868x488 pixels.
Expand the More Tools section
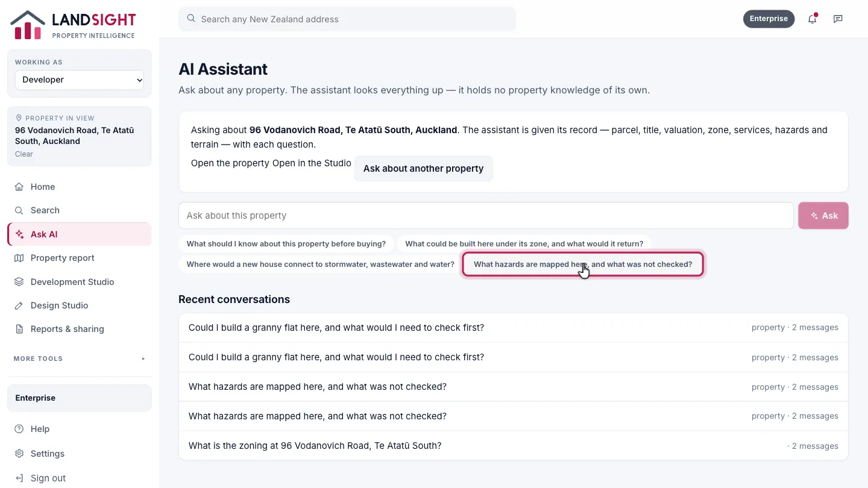click(x=80, y=358)
